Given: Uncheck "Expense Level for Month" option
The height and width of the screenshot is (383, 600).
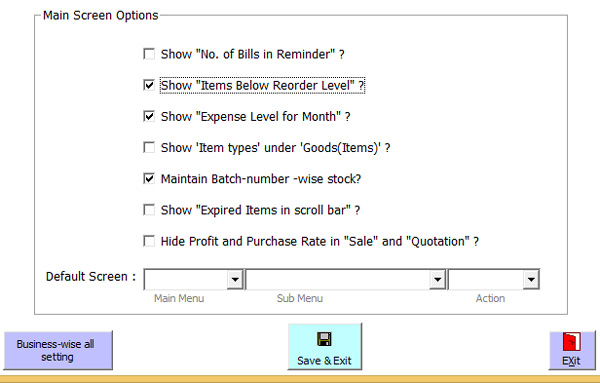Looking at the screenshot, I should (x=149, y=116).
